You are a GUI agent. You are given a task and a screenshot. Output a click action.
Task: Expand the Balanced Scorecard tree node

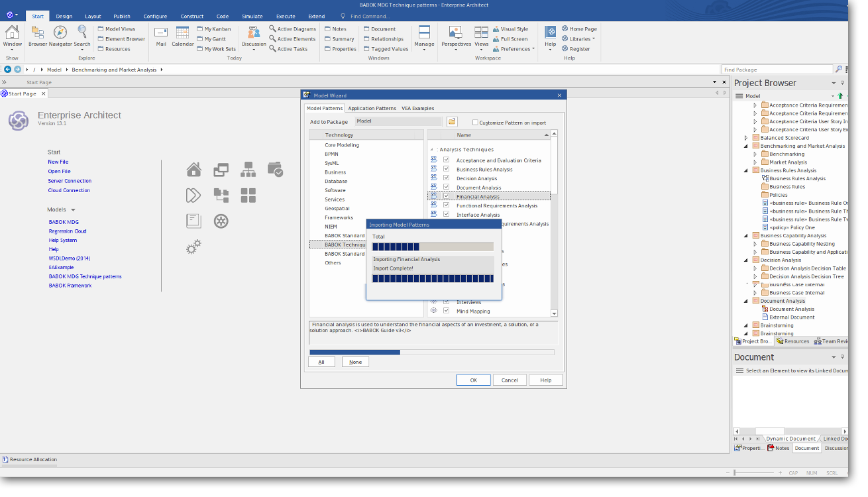click(x=746, y=138)
